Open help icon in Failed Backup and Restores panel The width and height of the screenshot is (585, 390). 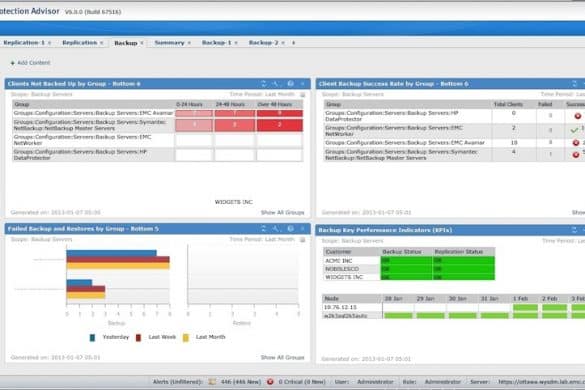[290, 228]
